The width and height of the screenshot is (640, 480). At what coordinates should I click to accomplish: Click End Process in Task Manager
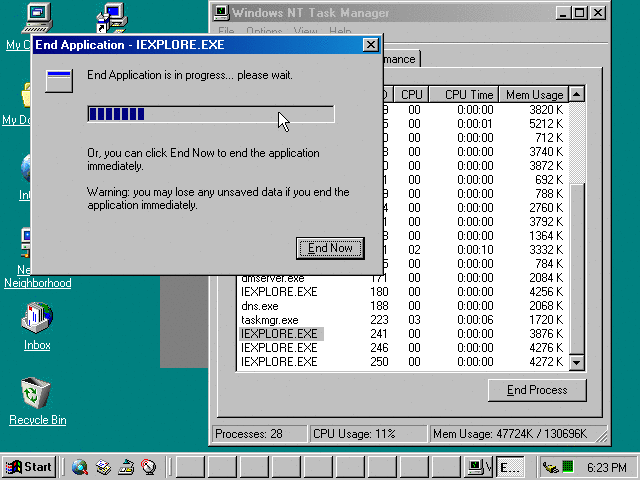click(x=537, y=390)
